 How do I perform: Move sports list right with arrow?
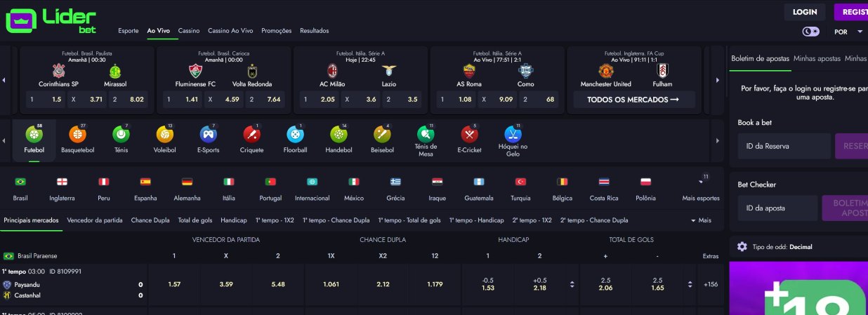point(717,140)
